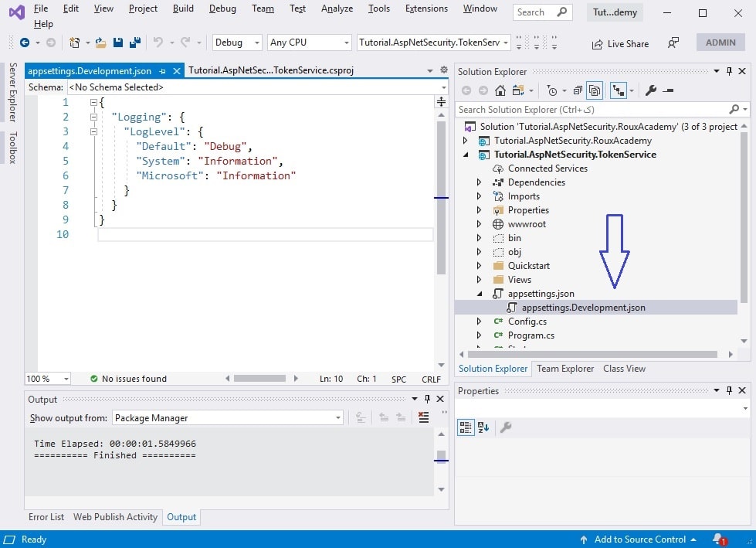Click the Clear All output icon in Output panel
Viewport: 756px width, 548px height.
(423, 417)
